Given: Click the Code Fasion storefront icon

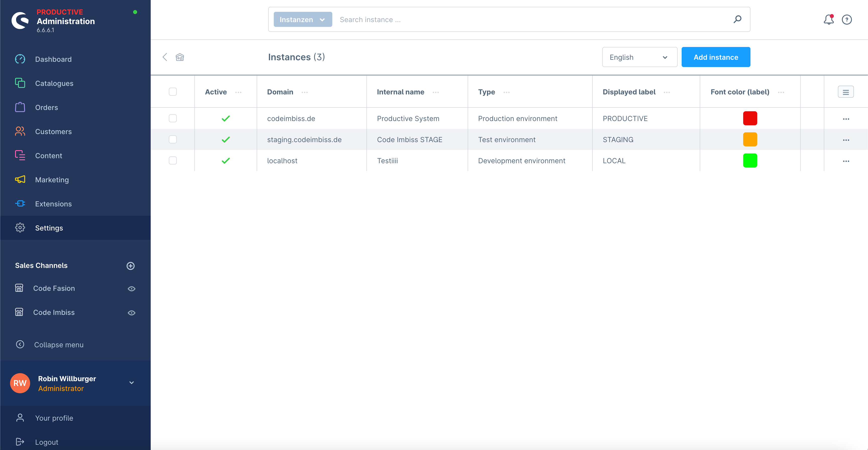Looking at the screenshot, I should coord(19,288).
